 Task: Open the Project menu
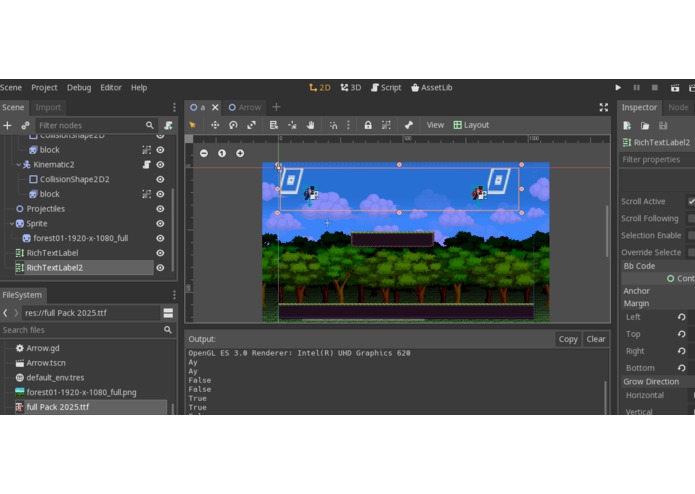pos(44,88)
